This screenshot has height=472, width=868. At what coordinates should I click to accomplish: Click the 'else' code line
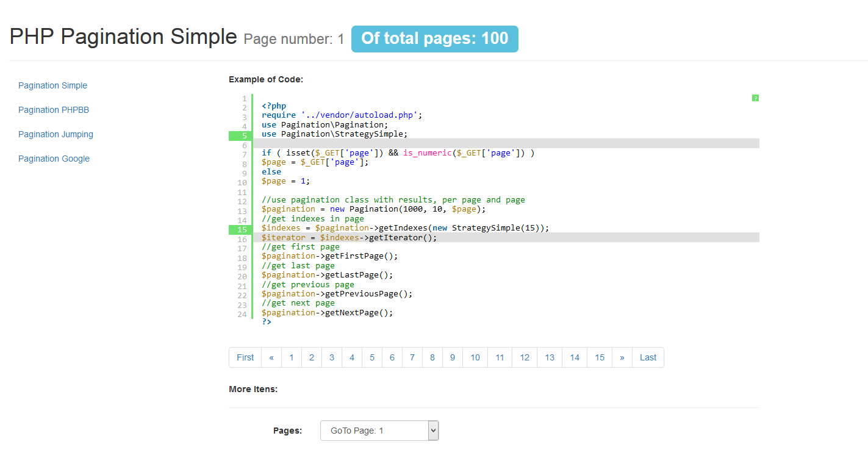(271, 171)
